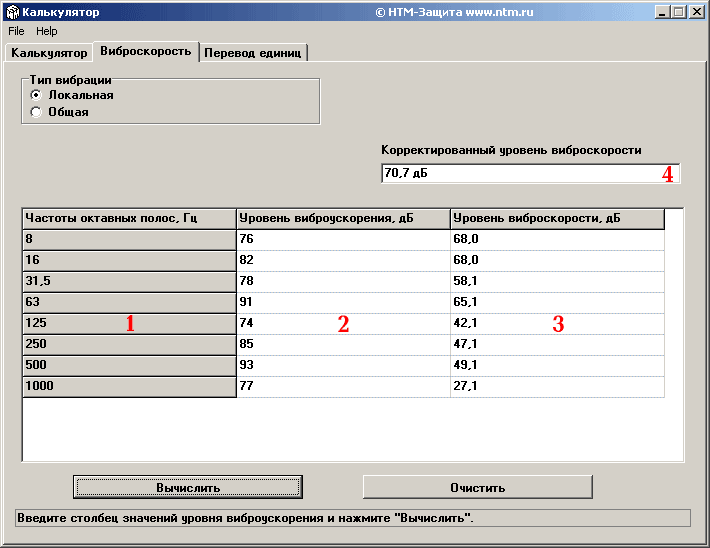Image resolution: width=710 pixels, height=548 pixels.
Task: Select the Общая vibration type
Action: pos(59,112)
